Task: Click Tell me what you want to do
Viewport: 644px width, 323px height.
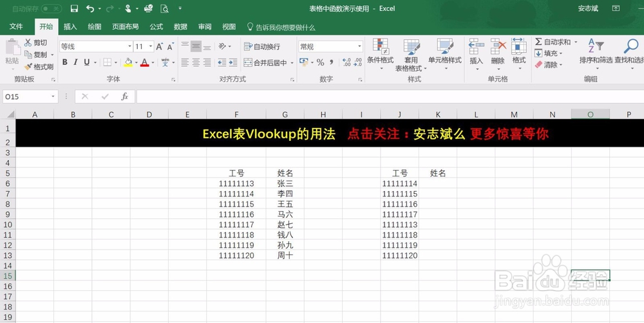Action: 281,27
